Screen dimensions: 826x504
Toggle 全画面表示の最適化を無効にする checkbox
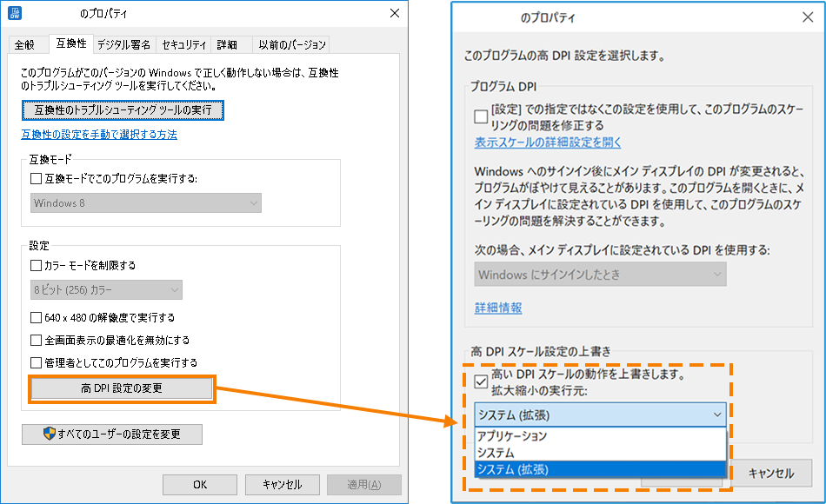36,341
